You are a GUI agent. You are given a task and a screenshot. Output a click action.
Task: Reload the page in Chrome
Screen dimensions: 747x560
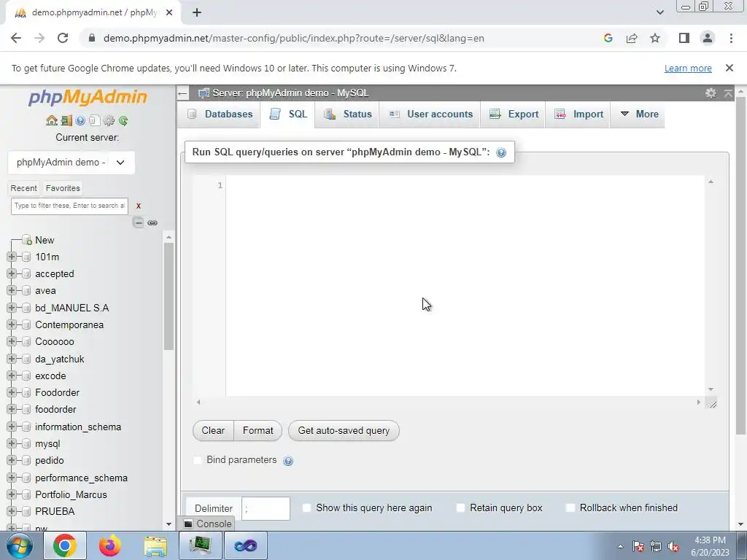(x=63, y=38)
